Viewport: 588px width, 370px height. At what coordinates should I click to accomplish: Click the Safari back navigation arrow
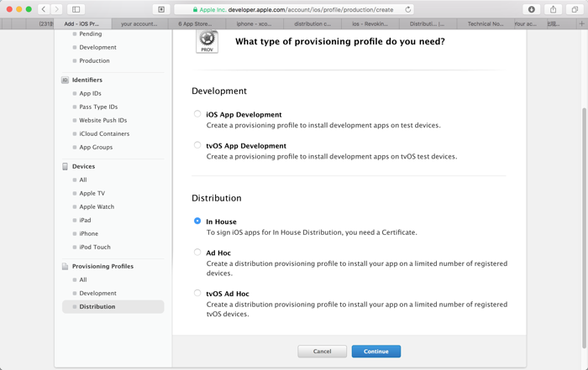[x=44, y=9]
